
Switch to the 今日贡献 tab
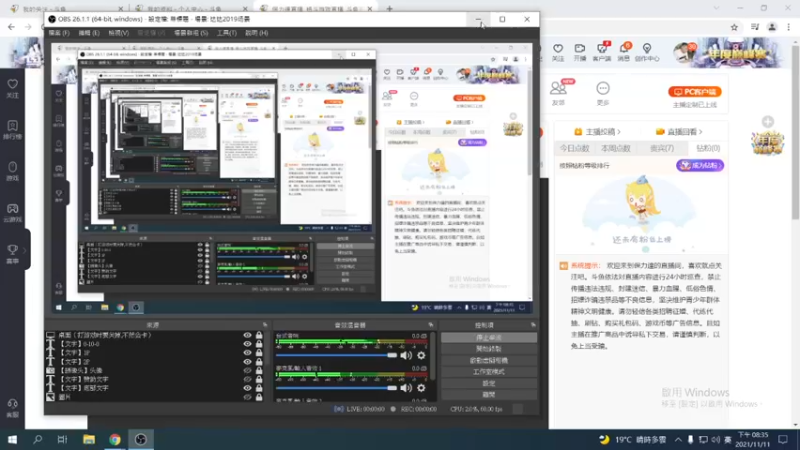pos(574,148)
